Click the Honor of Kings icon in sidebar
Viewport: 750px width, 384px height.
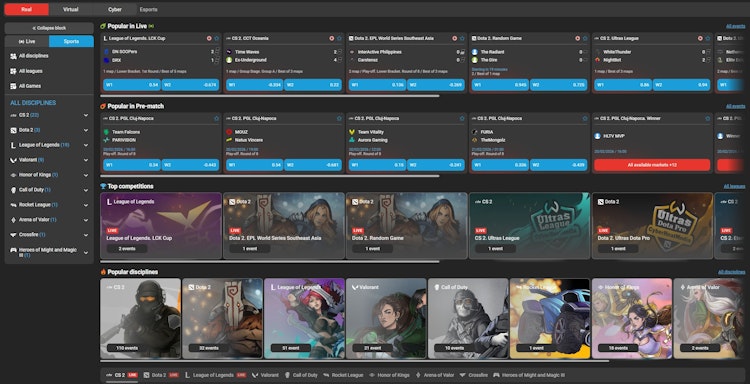(13, 175)
